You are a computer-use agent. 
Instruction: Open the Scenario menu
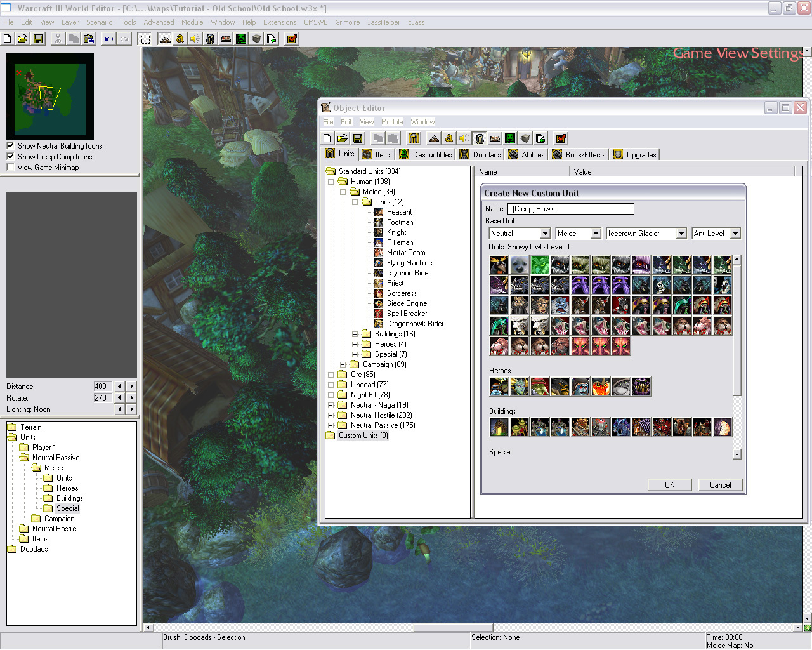(x=99, y=22)
